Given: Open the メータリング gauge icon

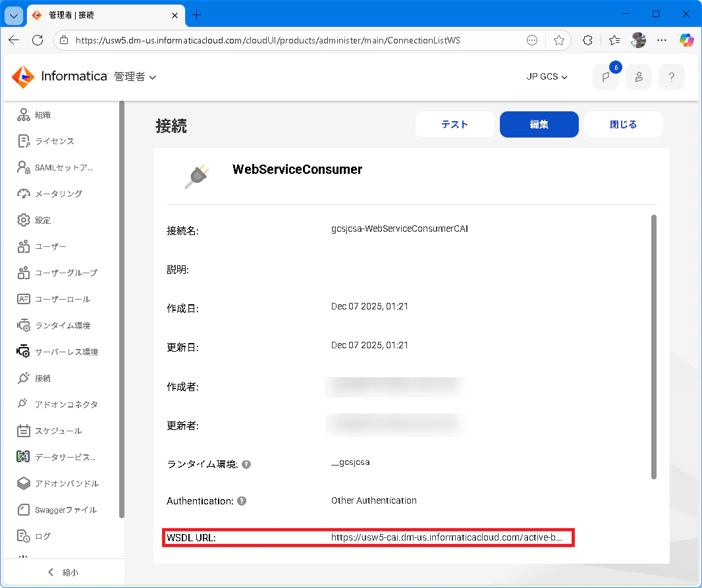Looking at the screenshot, I should 23,194.
